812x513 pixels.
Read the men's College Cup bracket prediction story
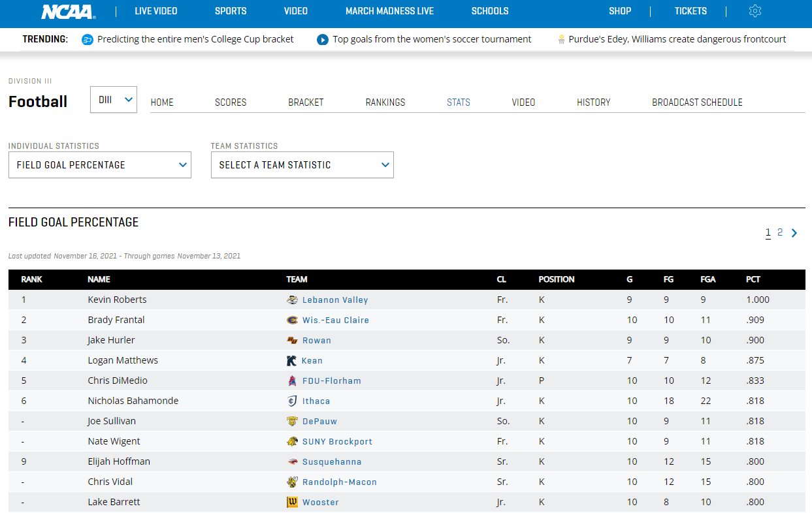point(195,39)
